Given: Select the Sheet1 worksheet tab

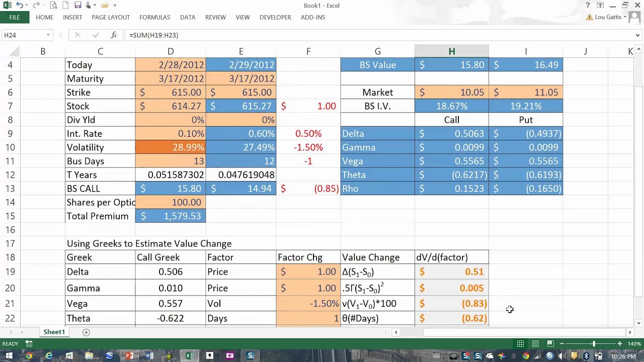Looking at the screenshot, I should [54, 332].
